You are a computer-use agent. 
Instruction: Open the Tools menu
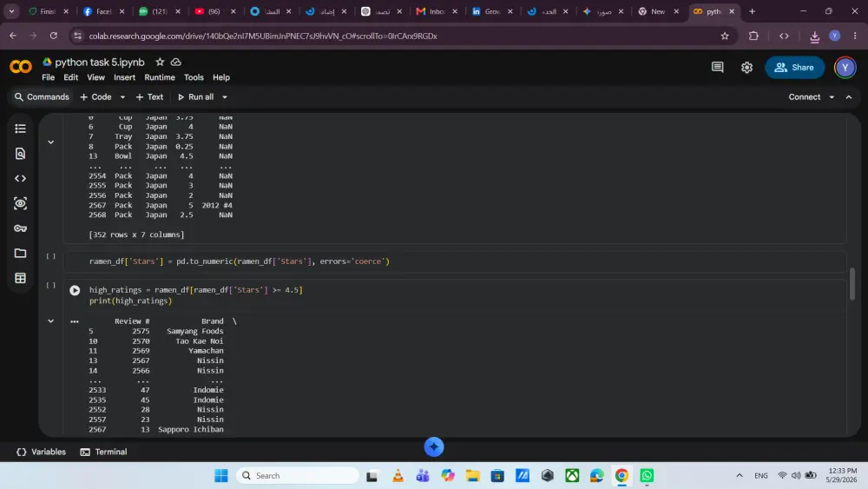[x=194, y=77]
